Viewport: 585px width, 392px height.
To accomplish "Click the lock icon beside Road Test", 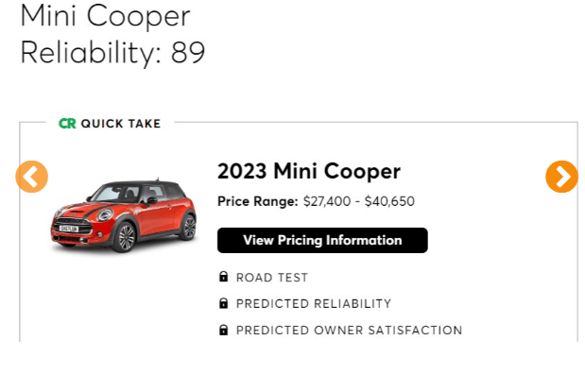I will coord(224,278).
